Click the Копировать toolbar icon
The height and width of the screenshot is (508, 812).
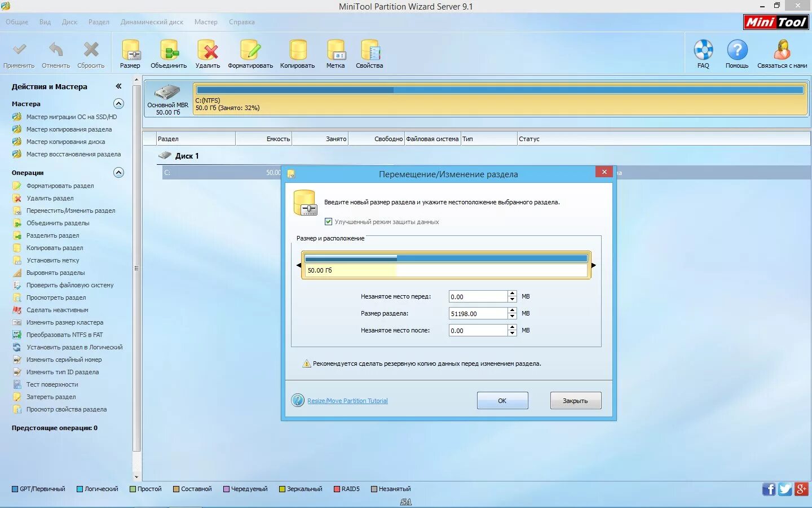pyautogui.click(x=298, y=55)
